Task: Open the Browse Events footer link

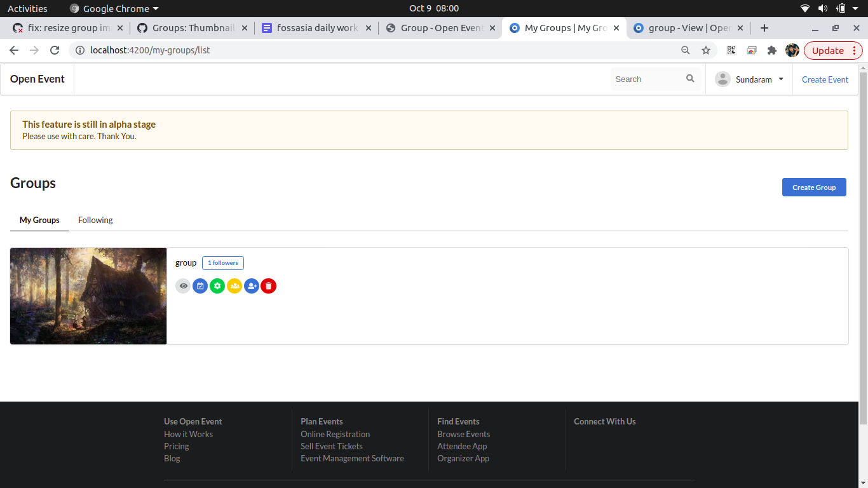Action: point(463,434)
